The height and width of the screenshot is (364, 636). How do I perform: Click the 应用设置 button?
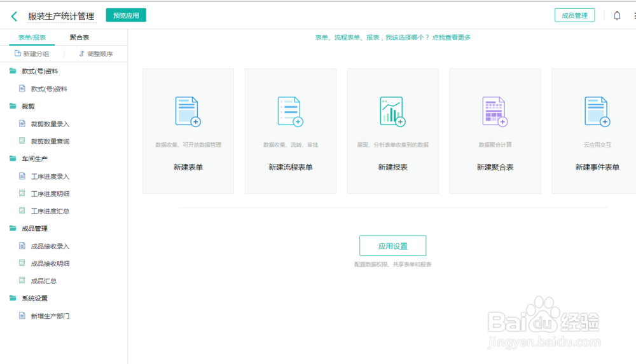point(392,246)
